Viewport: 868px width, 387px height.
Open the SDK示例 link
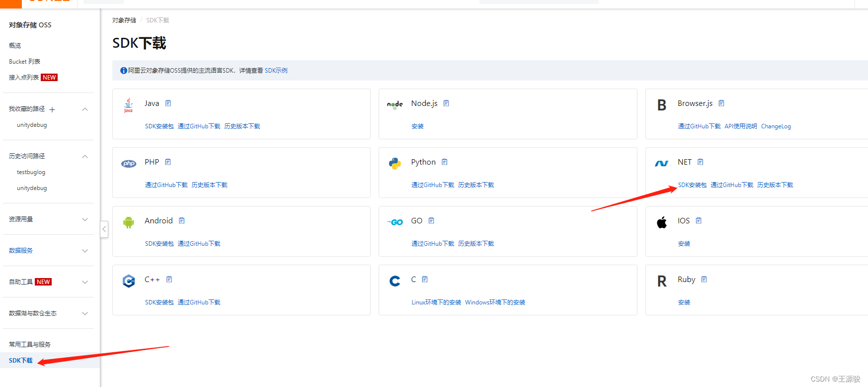click(x=276, y=71)
